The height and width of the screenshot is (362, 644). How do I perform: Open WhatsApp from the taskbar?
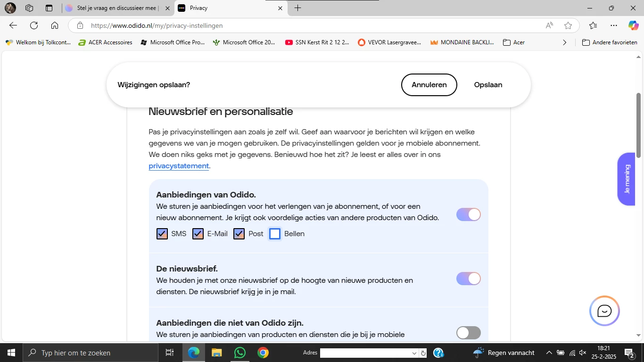pyautogui.click(x=240, y=353)
